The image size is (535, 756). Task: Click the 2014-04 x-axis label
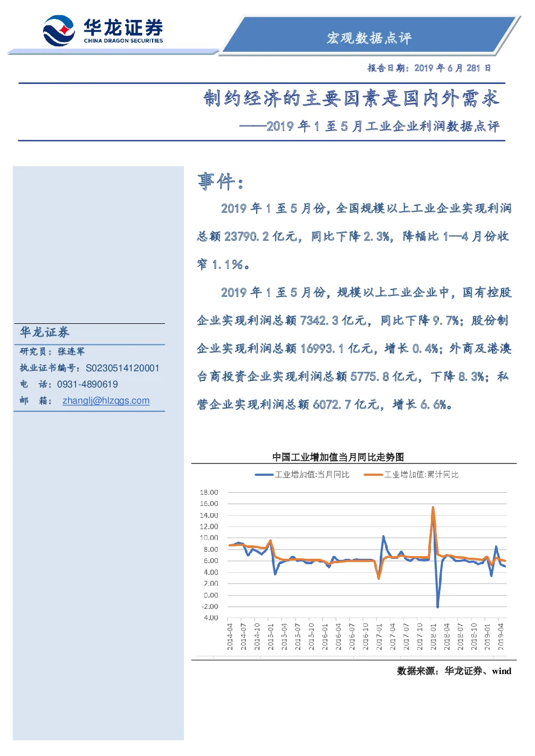230,636
